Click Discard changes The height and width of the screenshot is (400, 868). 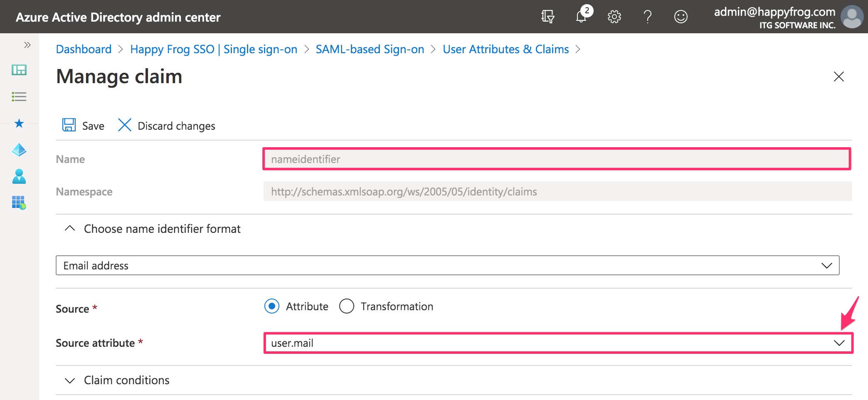[175, 126]
